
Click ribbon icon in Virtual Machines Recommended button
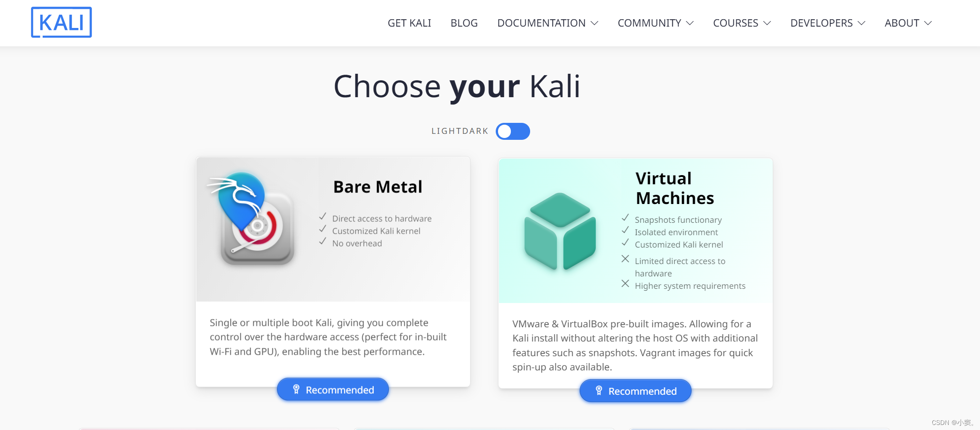(599, 391)
